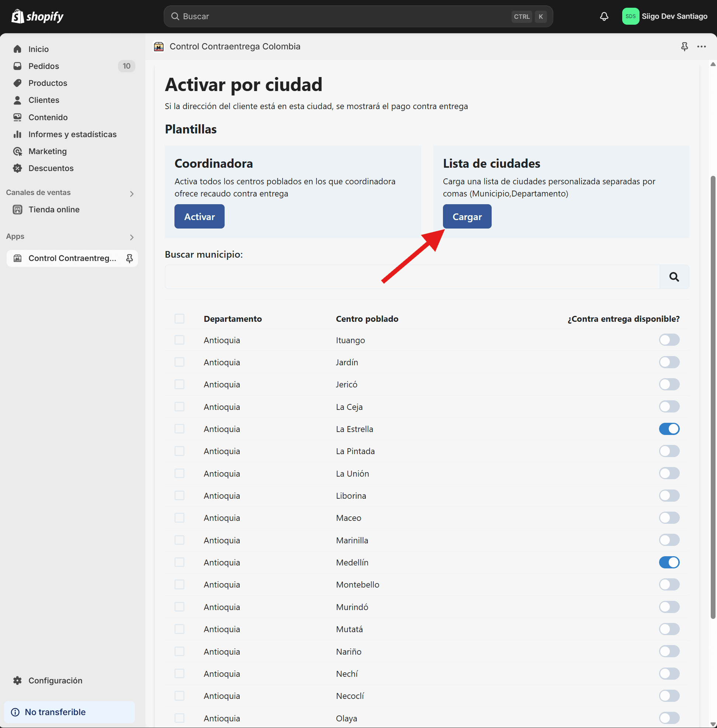Image resolution: width=717 pixels, height=728 pixels.
Task: Check the Medellín row checkbox
Action: [179, 562]
